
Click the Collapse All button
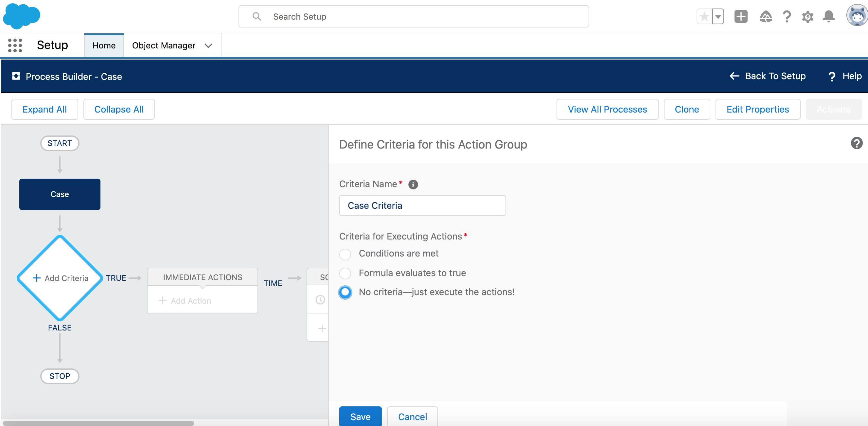tap(119, 109)
